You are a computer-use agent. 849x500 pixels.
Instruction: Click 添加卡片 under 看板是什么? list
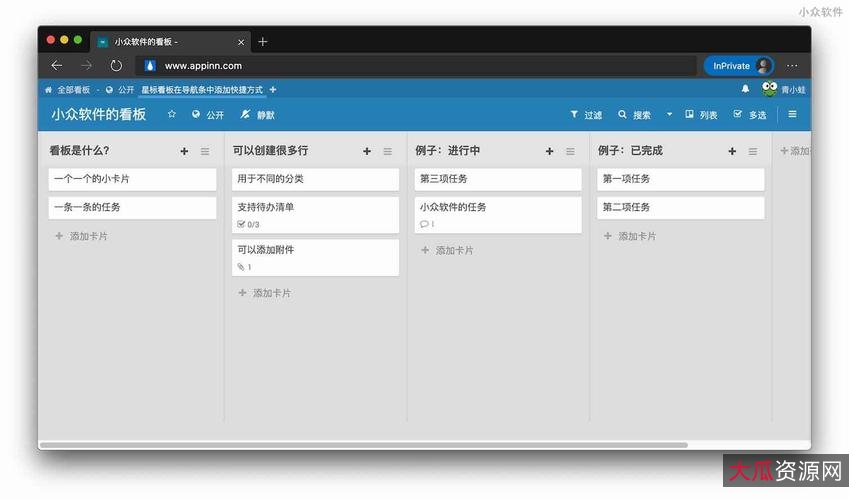82,236
